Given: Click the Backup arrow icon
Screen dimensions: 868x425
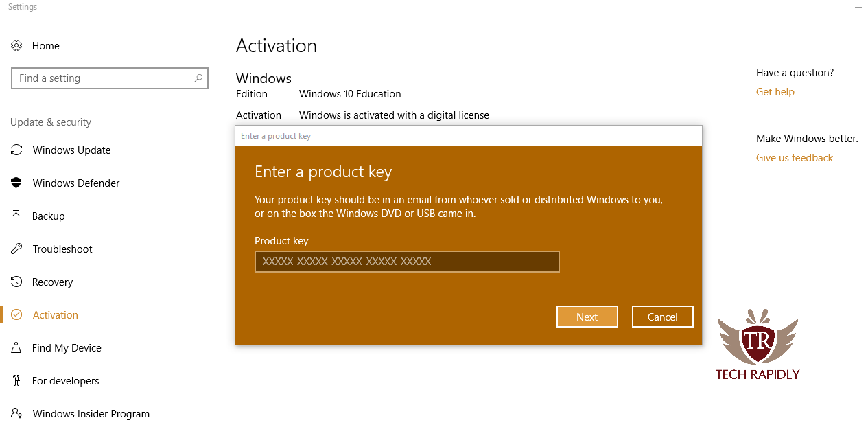Looking at the screenshot, I should pyautogui.click(x=16, y=216).
